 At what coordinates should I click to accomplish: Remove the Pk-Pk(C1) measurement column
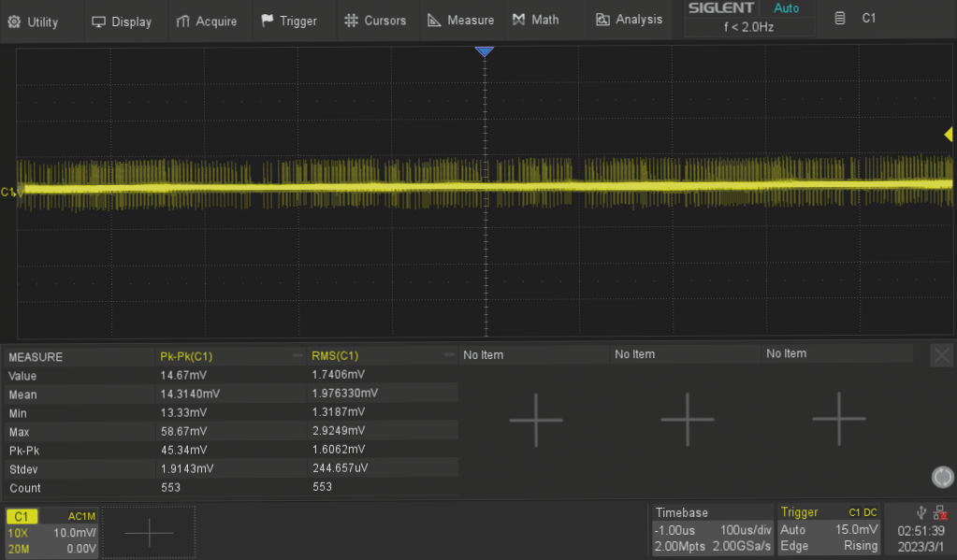click(x=297, y=355)
